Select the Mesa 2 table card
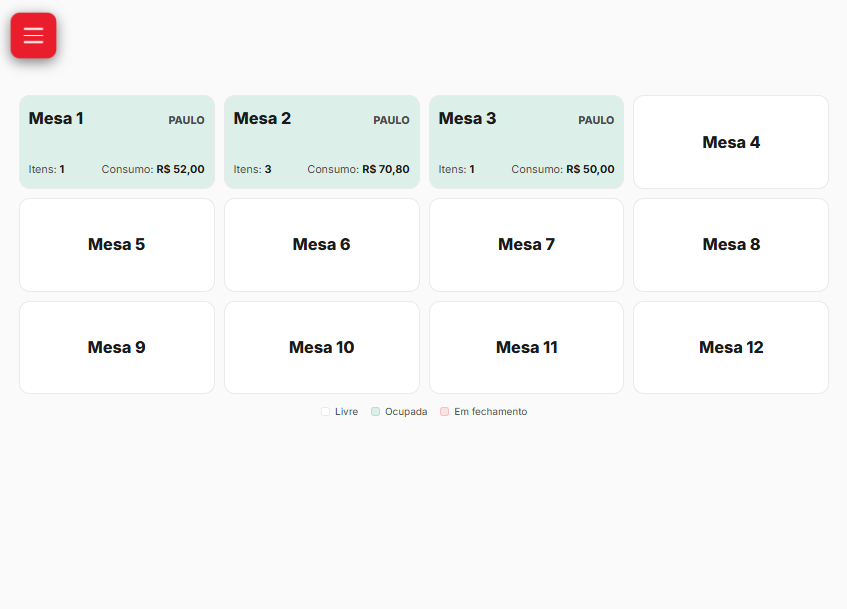 [x=321, y=142]
